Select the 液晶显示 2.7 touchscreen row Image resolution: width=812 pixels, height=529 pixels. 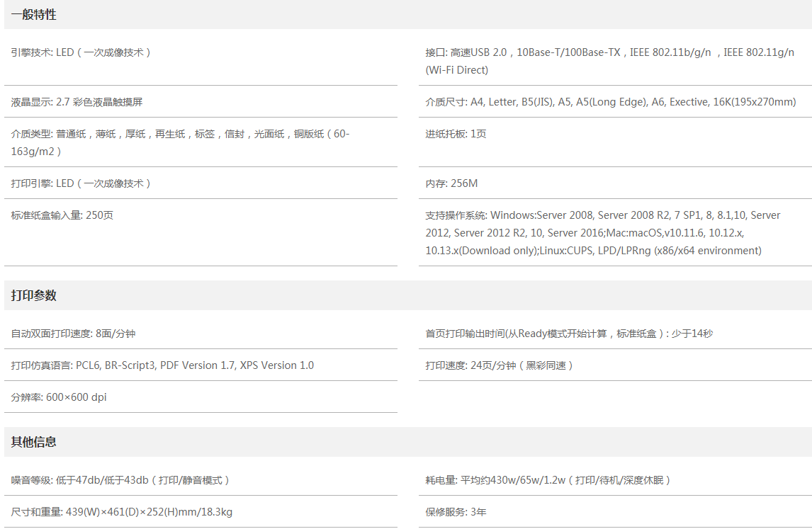tap(77, 102)
